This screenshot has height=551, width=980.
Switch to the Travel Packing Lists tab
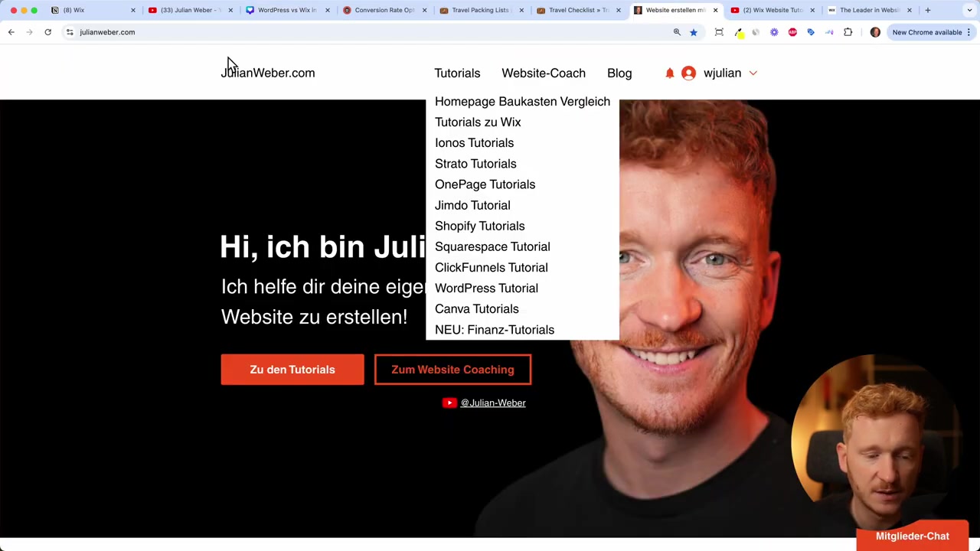pos(480,10)
